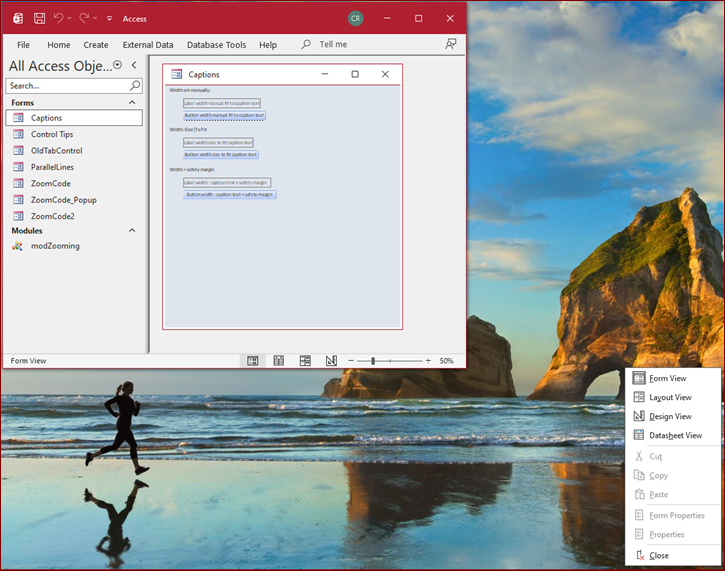The height and width of the screenshot is (571, 725).
Task: Switch to Form View via status bar icon
Action: tap(252, 361)
